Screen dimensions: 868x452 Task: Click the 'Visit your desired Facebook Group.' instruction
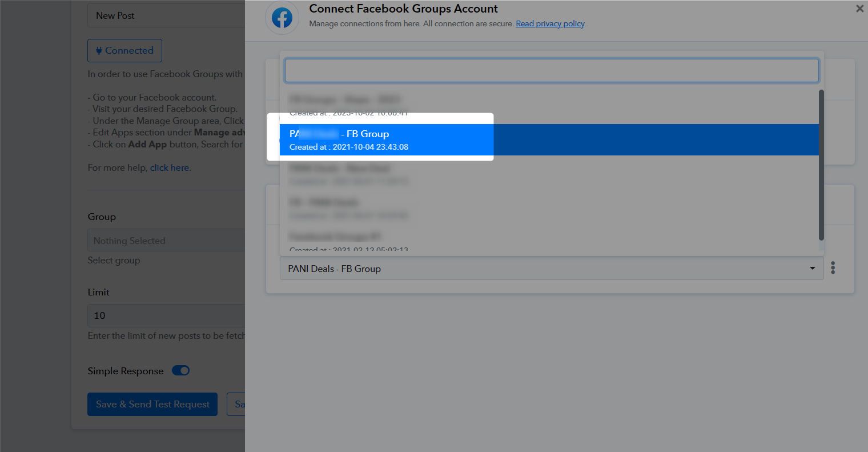[164, 109]
